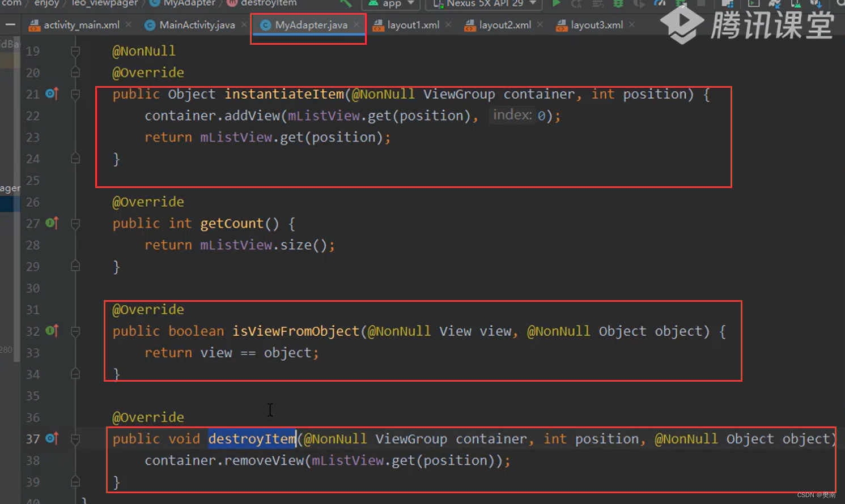Image resolution: width=845 pixels, height=504 pixels.
Task: Collapse destroyItem method fold on line 37
Action: [x=75, y=439]
